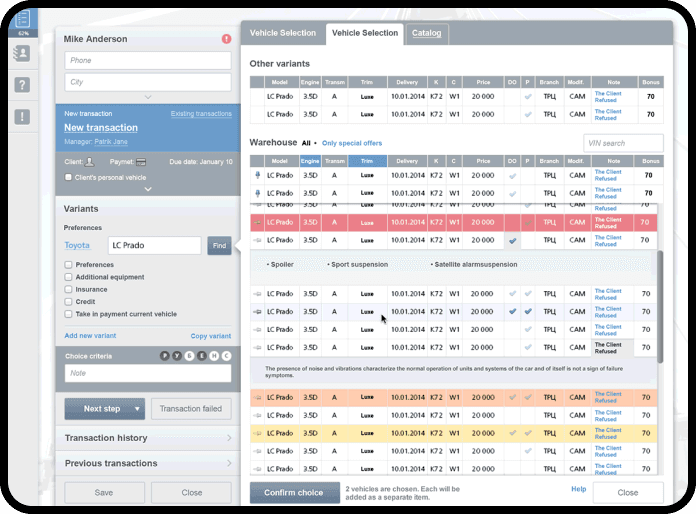The height and width of the screenshot is (514, 696).
Task: Expand chevron below Client's personal vehicle
Action: pos(148,189)
